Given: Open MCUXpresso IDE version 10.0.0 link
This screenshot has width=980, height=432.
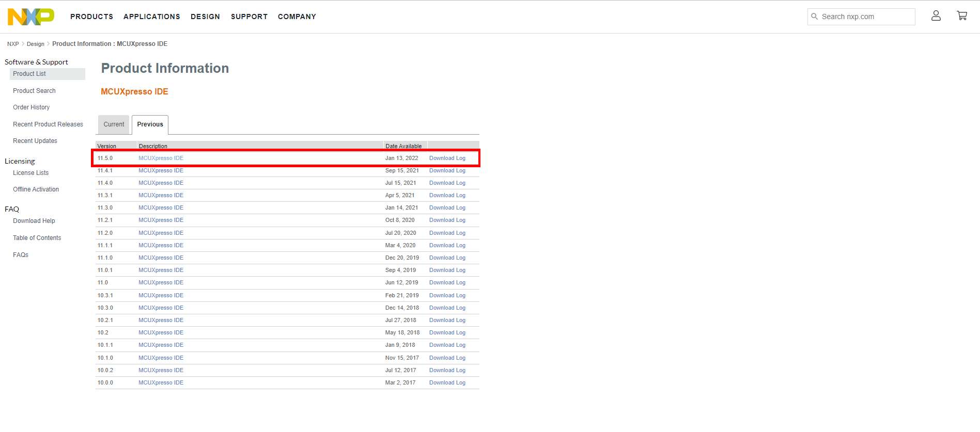Looking at the screenshot, I should [x=161, y=383].
